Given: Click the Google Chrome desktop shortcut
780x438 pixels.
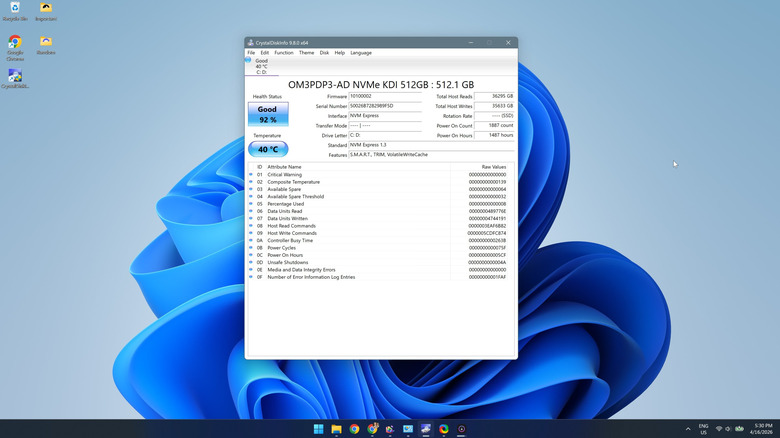Looking at the screenshot, I should click(15, 48).
